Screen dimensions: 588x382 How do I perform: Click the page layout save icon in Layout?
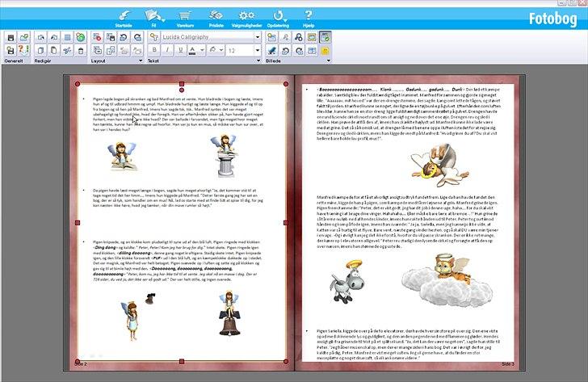pyautogui.click(x=111, y=37)
